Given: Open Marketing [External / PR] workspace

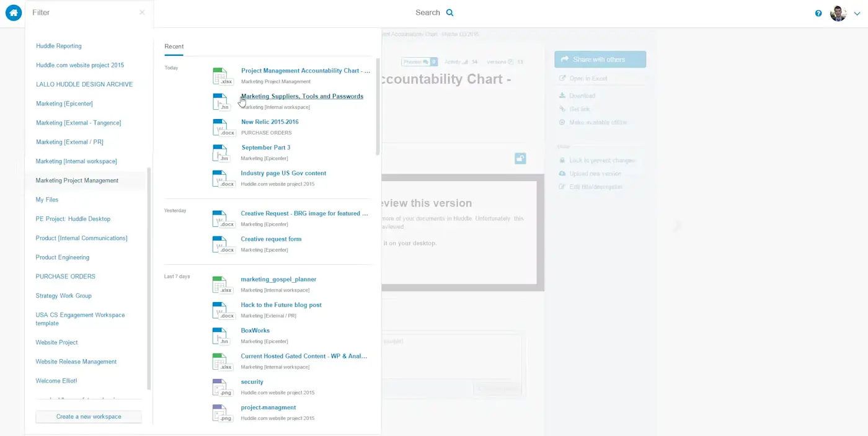Looking at the screenshot, I should click(x=69, y=142).
